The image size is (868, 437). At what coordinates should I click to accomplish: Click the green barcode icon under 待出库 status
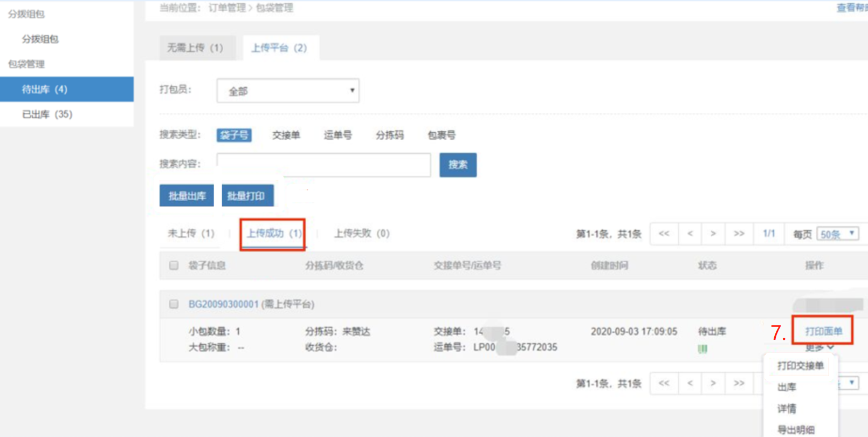tap(702, 349)
